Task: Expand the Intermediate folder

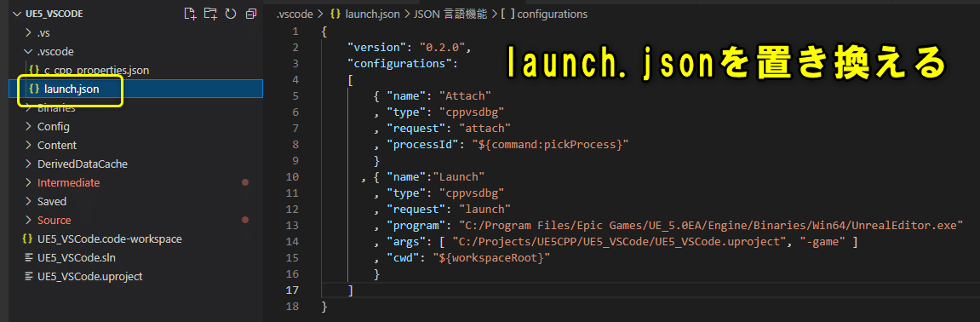Action: click(x=27, y=182)
